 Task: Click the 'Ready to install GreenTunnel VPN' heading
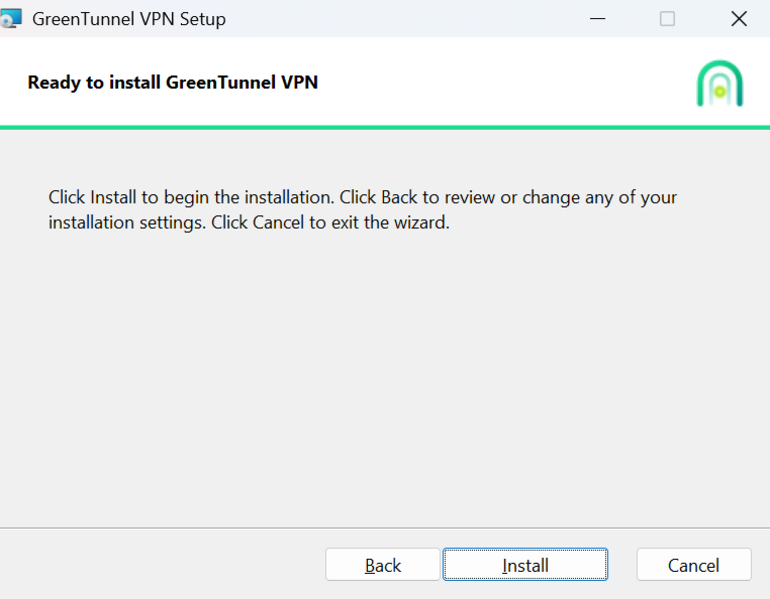[x=172, y=82]
